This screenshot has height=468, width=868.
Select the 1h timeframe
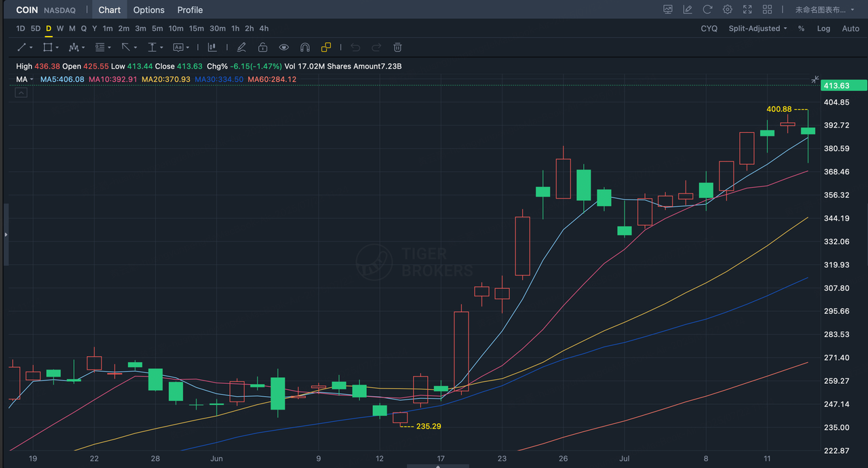(x=235, y=28)
